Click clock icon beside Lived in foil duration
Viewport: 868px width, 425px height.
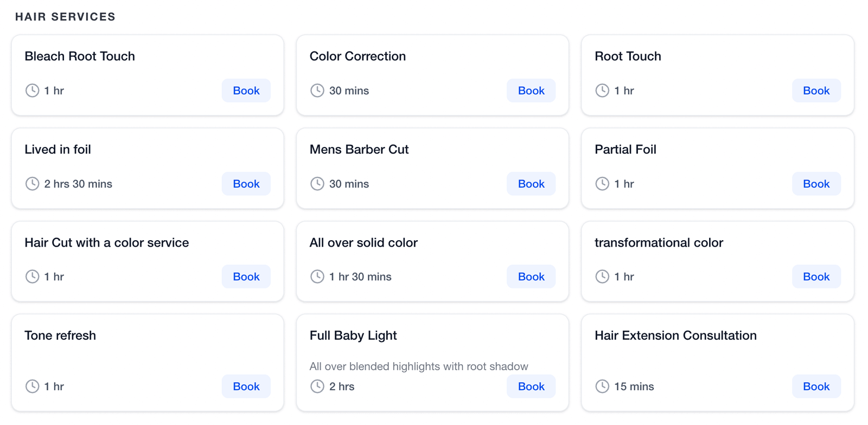coord(33,184)
